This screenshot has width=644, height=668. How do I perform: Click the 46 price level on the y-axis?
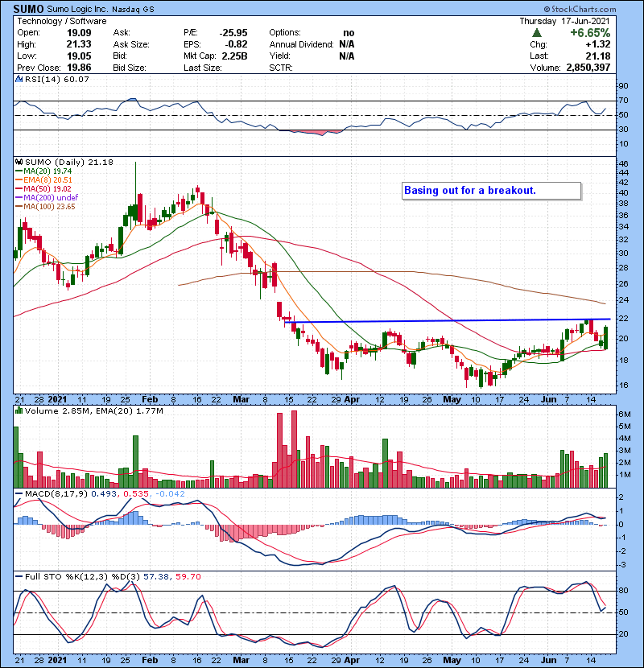tap(623, 163)
